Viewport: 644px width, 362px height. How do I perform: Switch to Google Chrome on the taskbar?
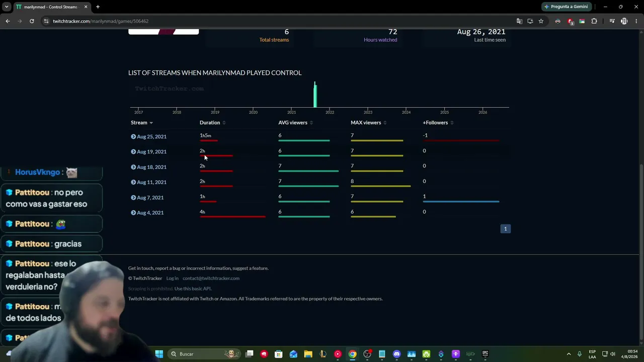pyautogui.click(x=353, y=354)
